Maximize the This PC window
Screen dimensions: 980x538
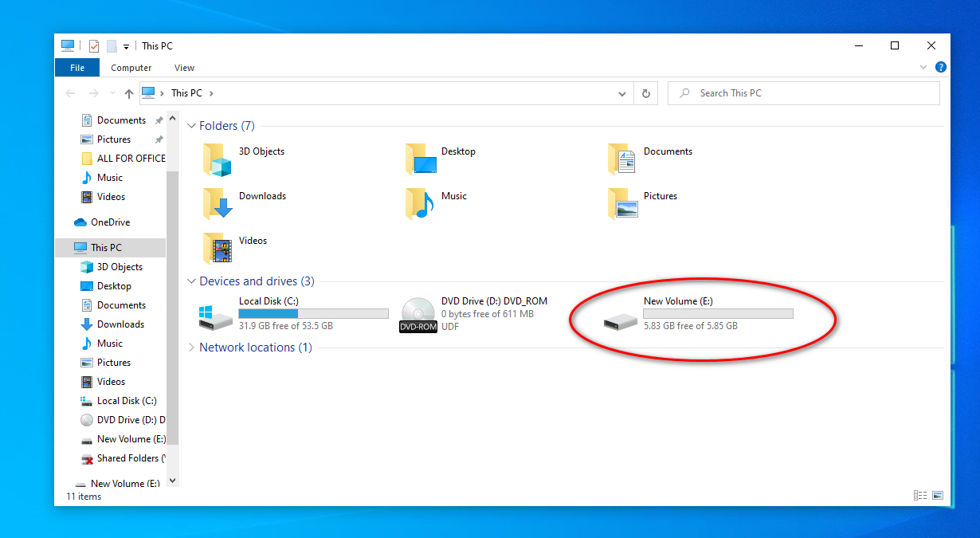pyautogui.click(x=895, y=46)
